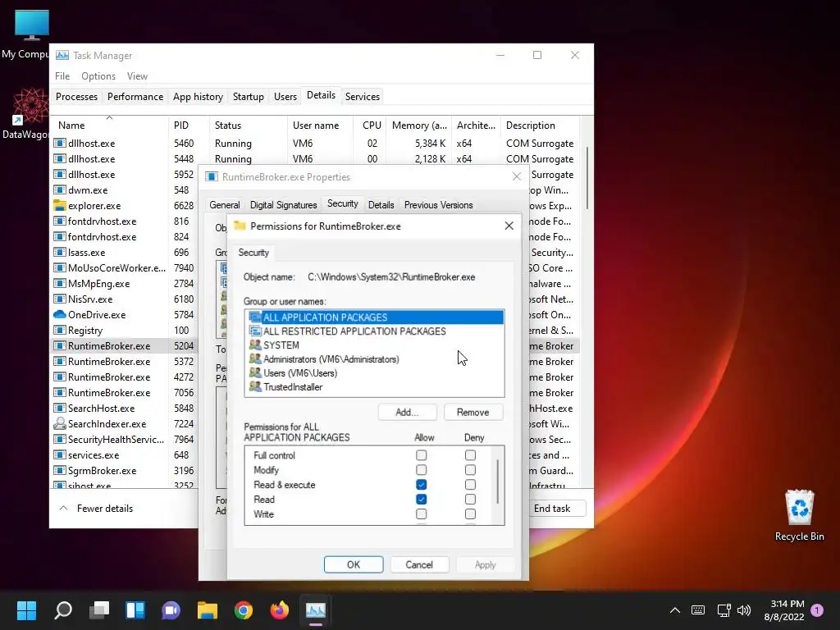Open Task Manager Options menu
Image resolution: width=840 pixels, height=630 pixels.
click(x=98, y=76)
